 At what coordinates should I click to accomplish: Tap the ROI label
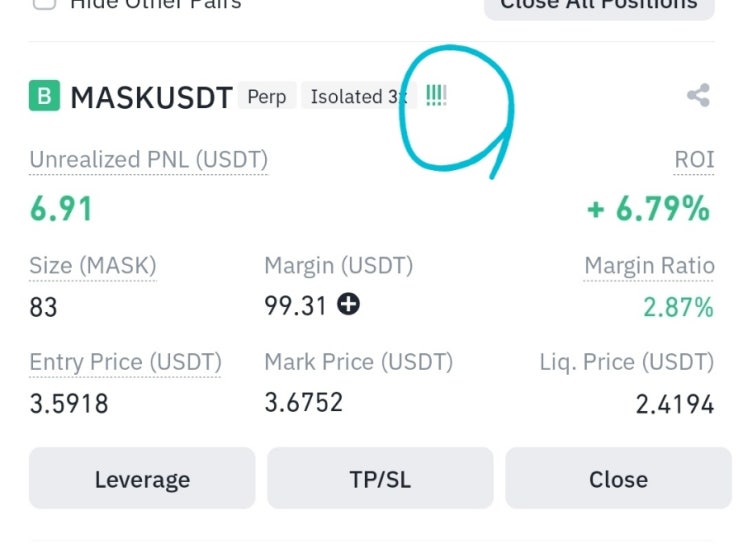point(694,159)
